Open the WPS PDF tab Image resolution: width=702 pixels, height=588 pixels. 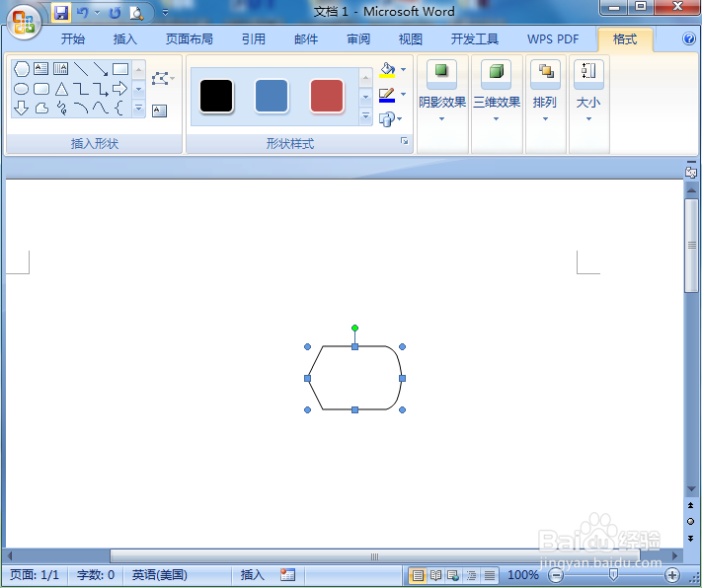coord(553,38)
